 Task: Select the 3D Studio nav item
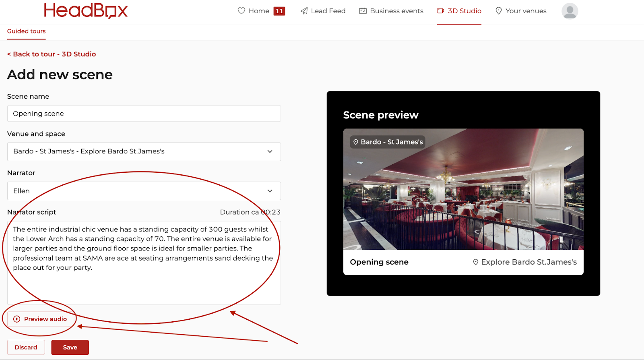[464, 11]
